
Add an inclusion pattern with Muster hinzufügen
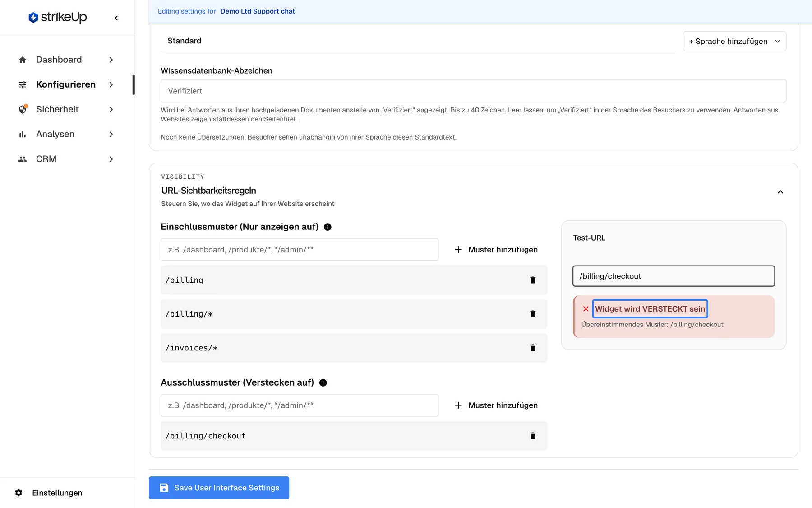496,250
